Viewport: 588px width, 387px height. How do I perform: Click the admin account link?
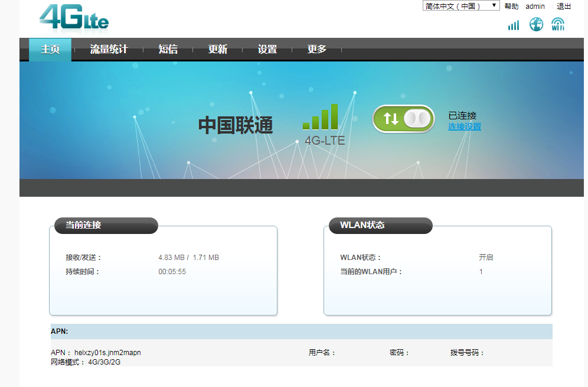point(535,6)
